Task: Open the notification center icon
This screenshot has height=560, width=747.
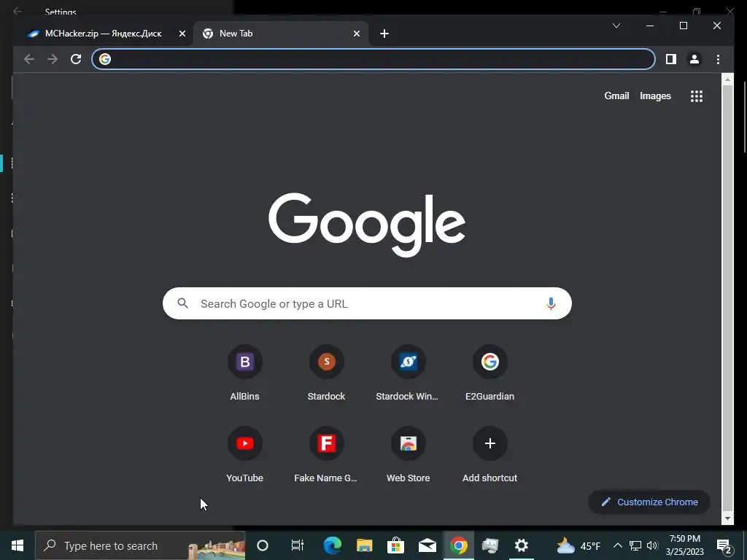Action: (724, 545)
